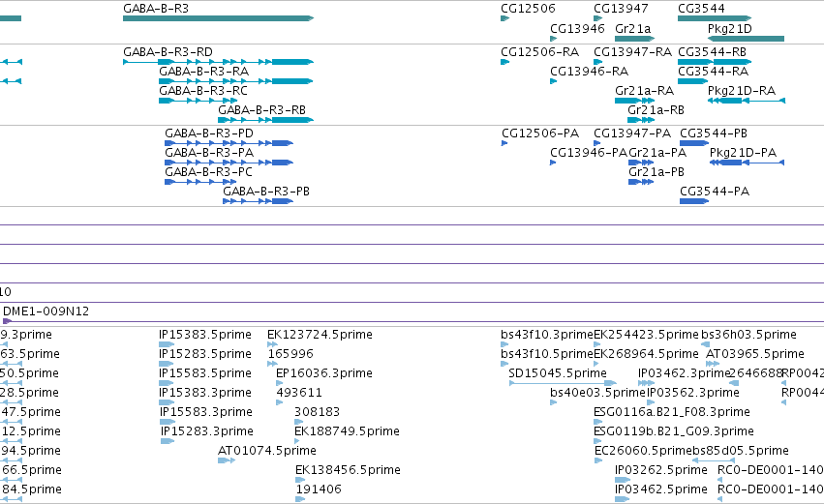
Task: Click EST ESG0119b.B21_G09.3prime
Action: (x=597, y=441)
